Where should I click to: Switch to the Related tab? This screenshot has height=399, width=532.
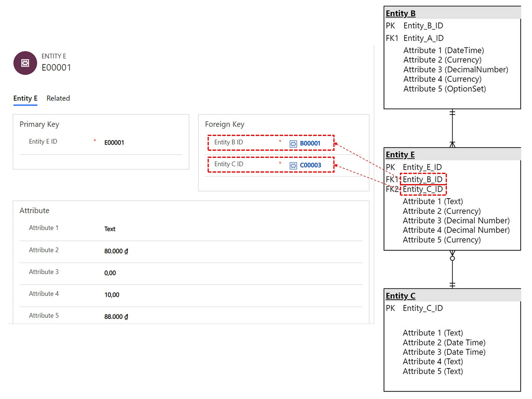tap(58, 98)
